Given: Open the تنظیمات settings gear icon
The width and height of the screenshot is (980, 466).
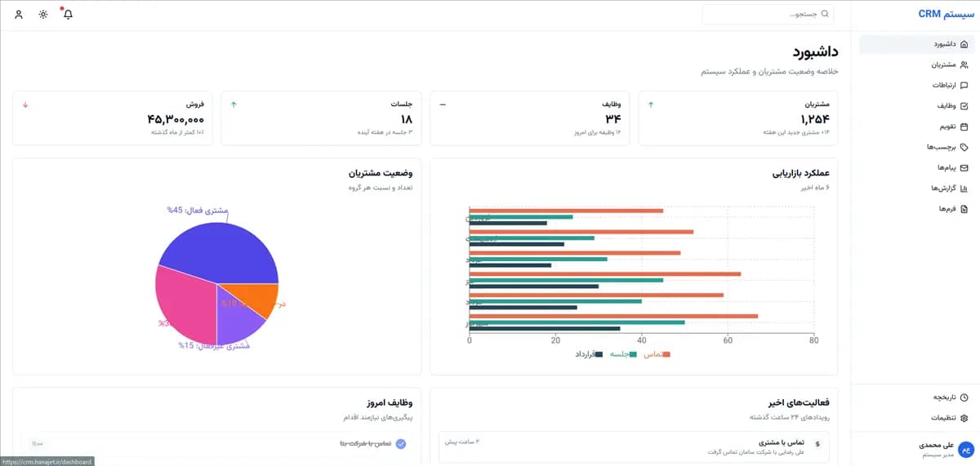Looking at the screenshot, I should click(x=964, y=418).
